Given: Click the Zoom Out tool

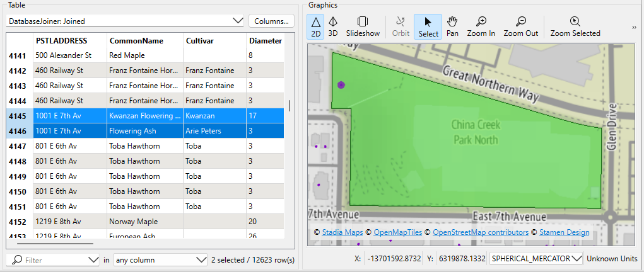Looking at the screenshot, I should (520, 27).
